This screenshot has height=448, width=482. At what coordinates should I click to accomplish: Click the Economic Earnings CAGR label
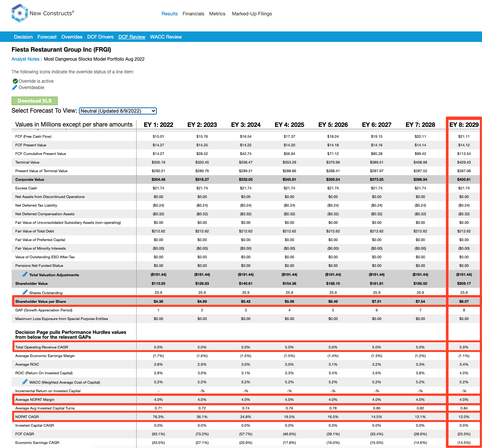point(37,442)
